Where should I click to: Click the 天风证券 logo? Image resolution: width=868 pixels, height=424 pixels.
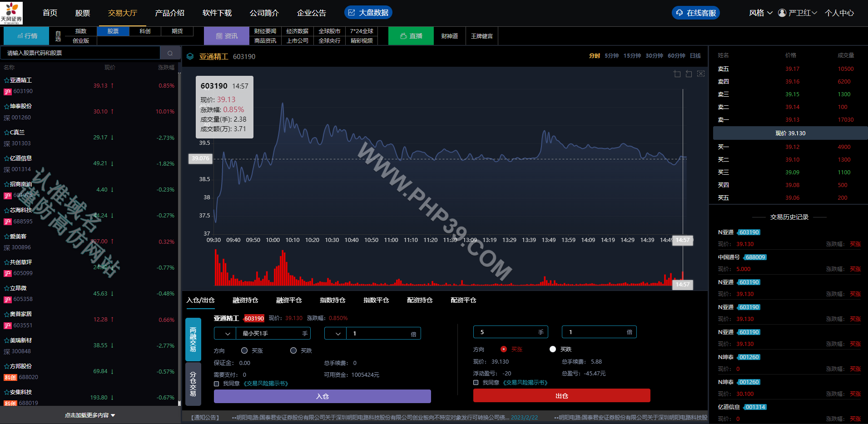[x=11, y=13]
